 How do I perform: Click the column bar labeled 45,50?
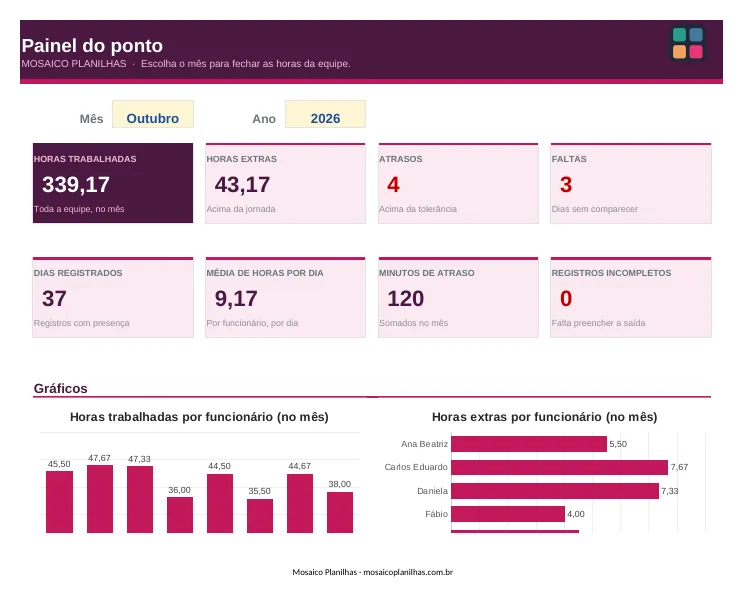point(59,502)
